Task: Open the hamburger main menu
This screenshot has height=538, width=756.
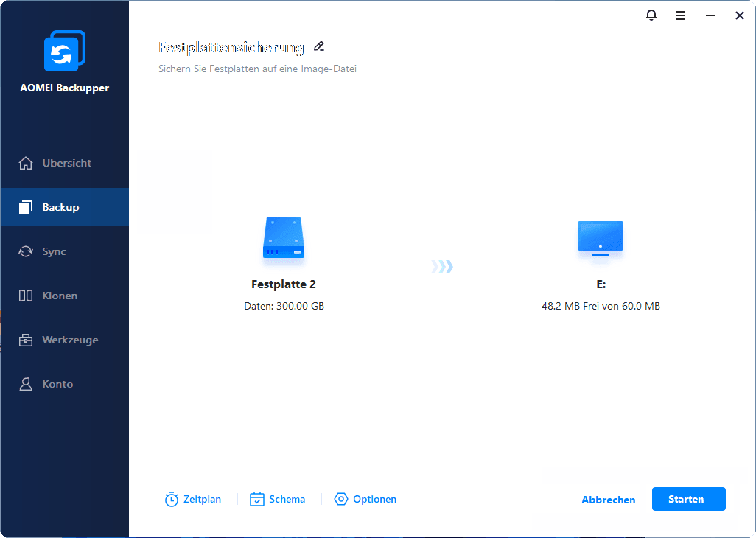Action: [x=680, y=16]
